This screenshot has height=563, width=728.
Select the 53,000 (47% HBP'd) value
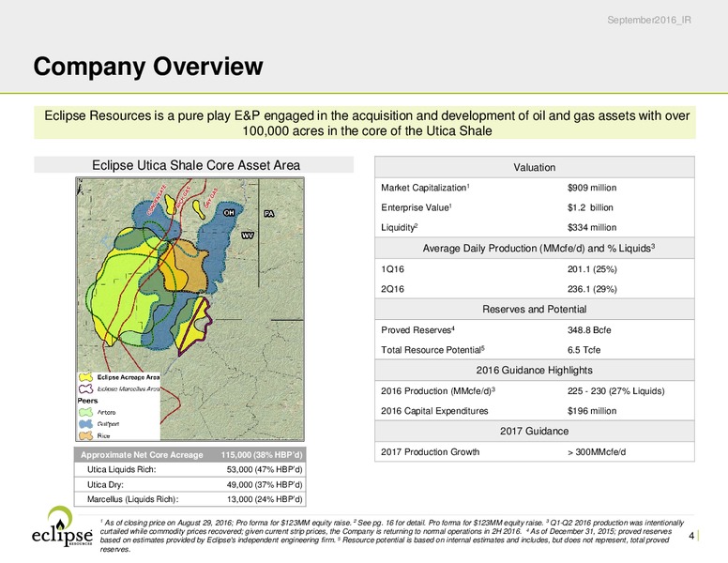(x=265, y=469)
